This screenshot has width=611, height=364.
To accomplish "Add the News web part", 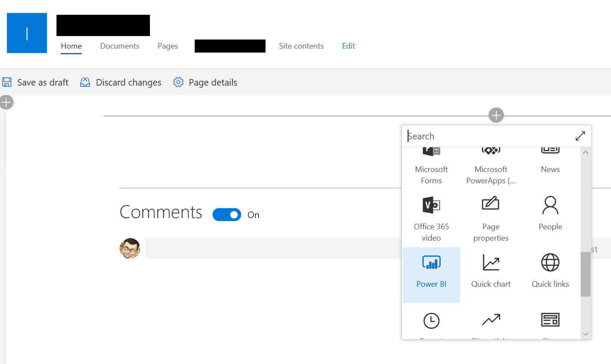I will tap(550, 162).
